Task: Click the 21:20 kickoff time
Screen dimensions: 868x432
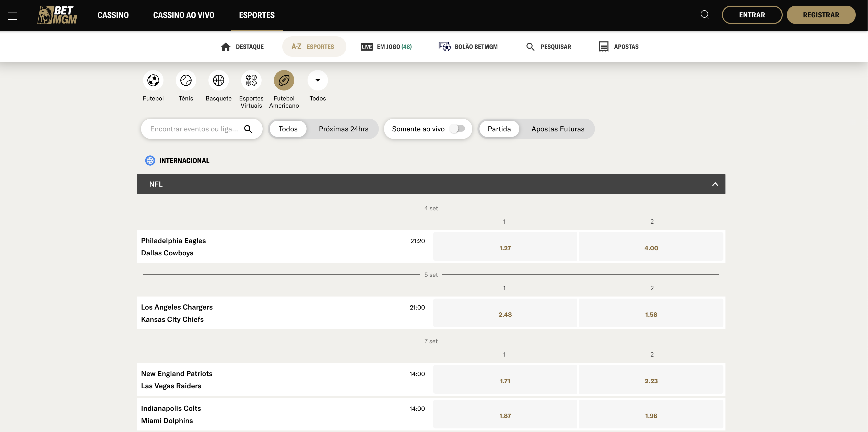Action: tap(417, 241)
